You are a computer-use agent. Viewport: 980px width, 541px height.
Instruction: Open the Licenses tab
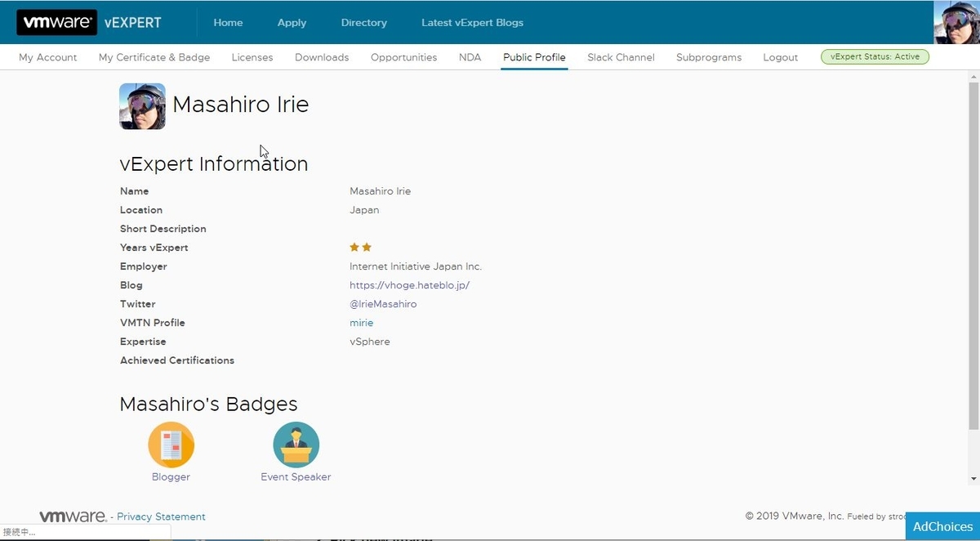coord(252,57)
